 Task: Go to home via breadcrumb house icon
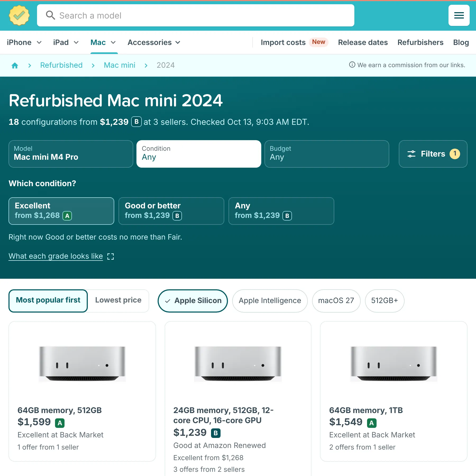[x=15, y=65]
